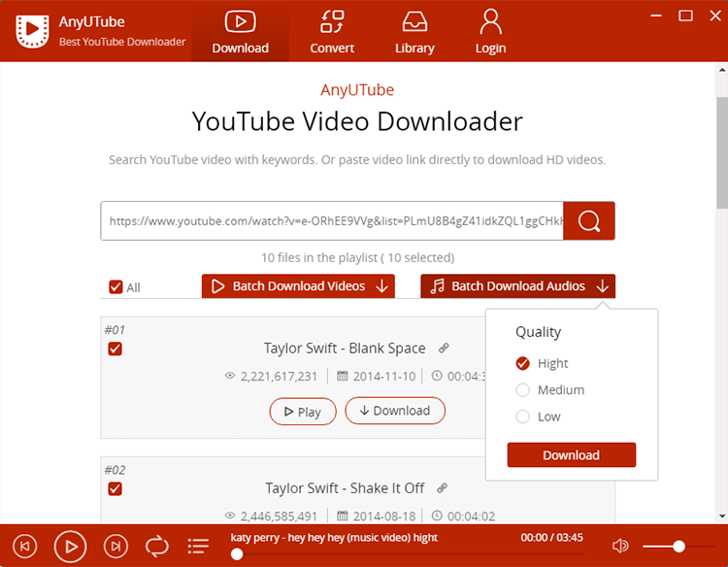Skip to next track in player
728x567 pixels.
(x=116, y=546)
